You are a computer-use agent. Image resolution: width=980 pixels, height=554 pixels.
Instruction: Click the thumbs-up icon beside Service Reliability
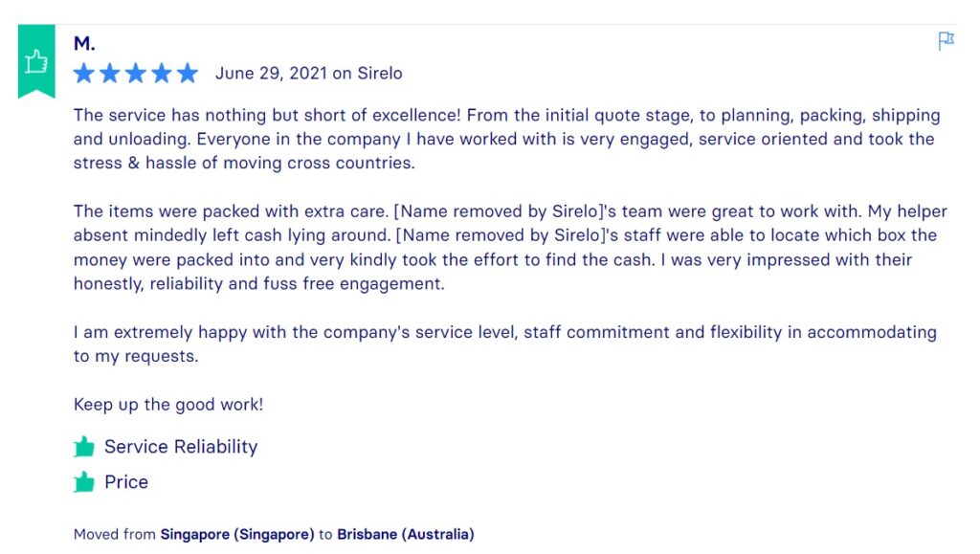coord(83,445)
